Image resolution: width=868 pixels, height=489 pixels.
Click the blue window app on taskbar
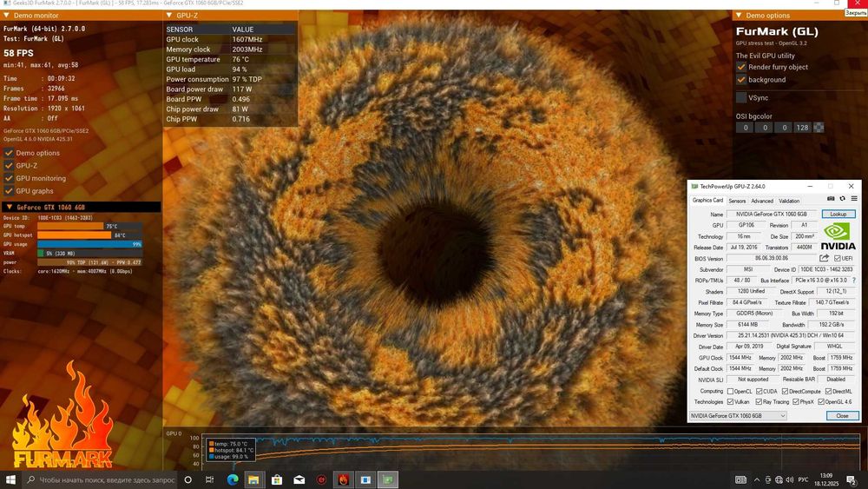point(365,479)
